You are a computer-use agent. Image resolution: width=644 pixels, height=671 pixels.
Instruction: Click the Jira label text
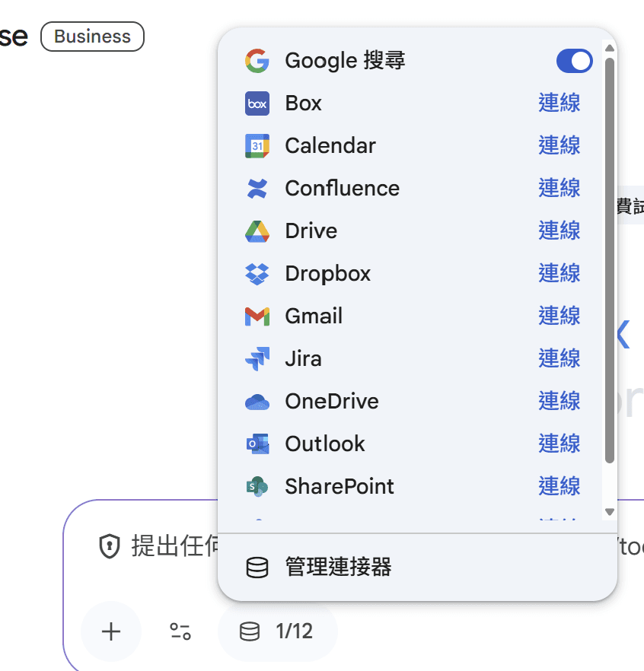pyautogui.click(x=303, y=358)
